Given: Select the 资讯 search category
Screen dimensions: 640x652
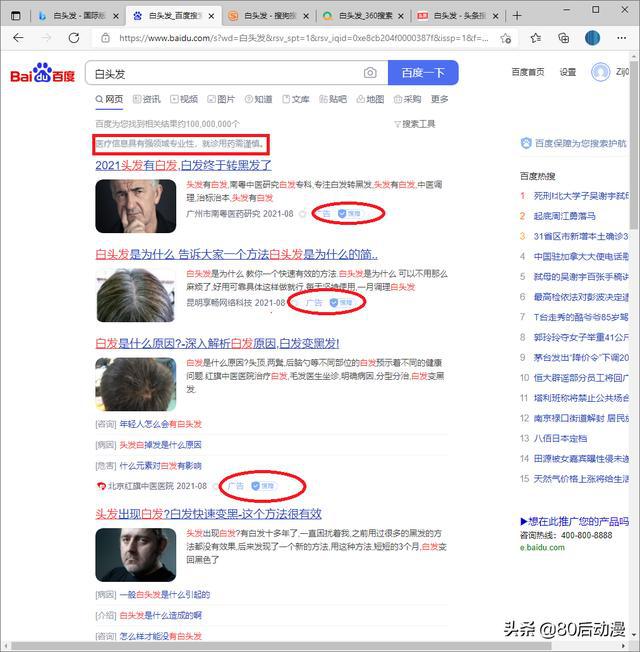Looking at the screenshot, I should click(x=146, y=99).
